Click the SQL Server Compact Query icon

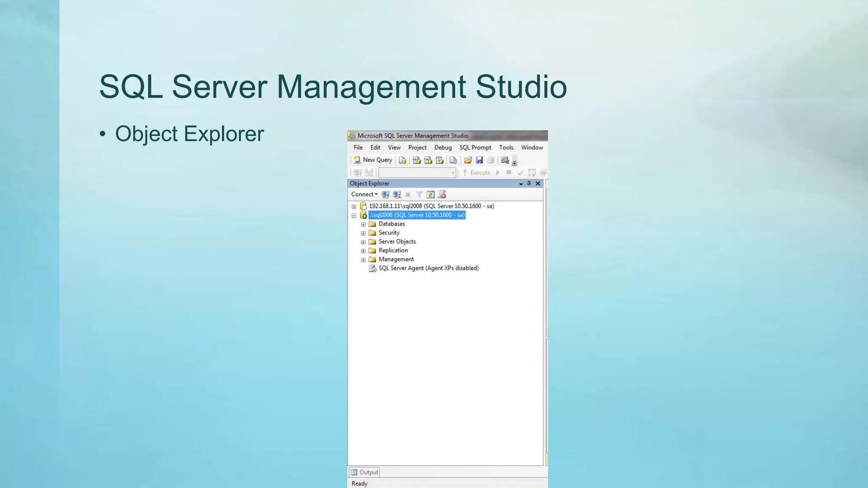(x=453, y=160)
